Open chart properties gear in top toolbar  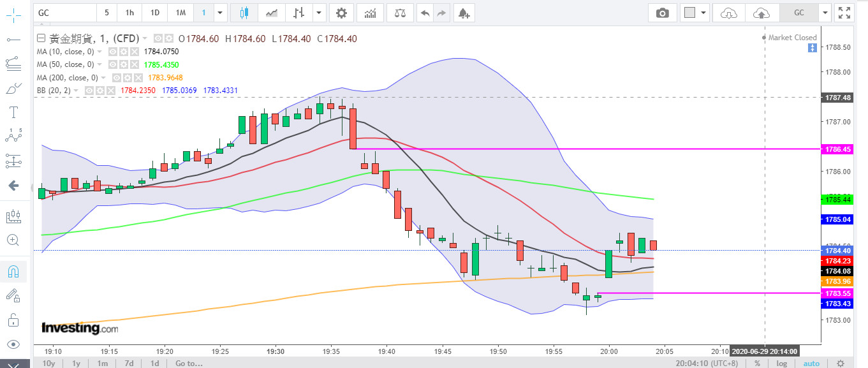342,13
